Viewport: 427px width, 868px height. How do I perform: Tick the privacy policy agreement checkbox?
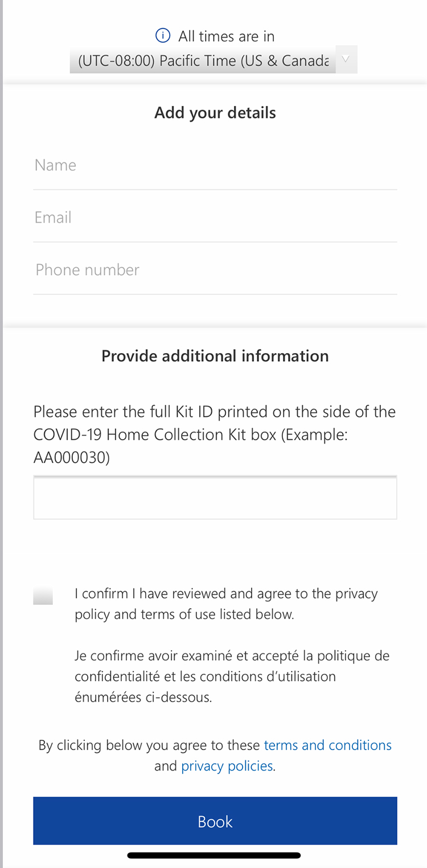point(43,596)
